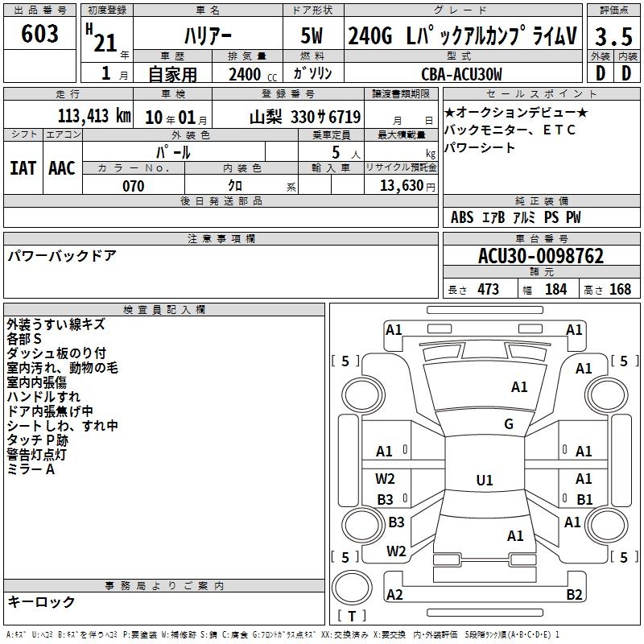Image resolution: width=644 pixels, height=644 pixels.
Task: Click the note 室内内張傷
Action: (x=36, y=382)
